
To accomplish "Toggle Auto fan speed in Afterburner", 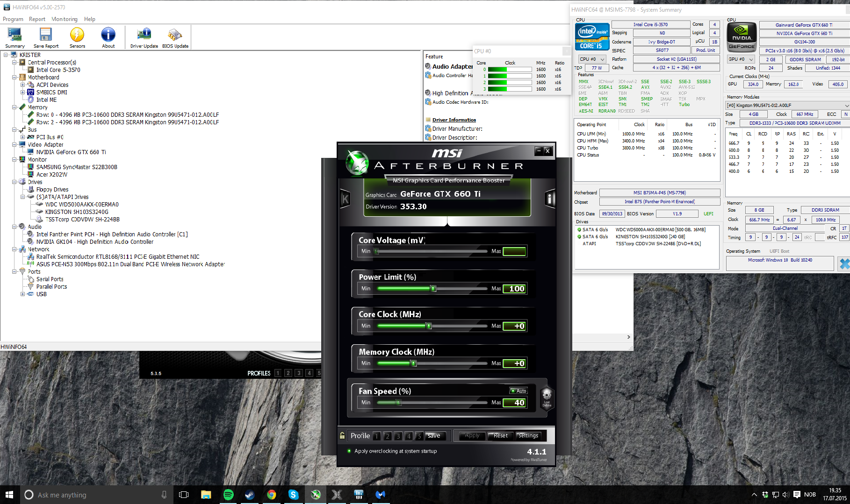I will [x=519, y=390].
